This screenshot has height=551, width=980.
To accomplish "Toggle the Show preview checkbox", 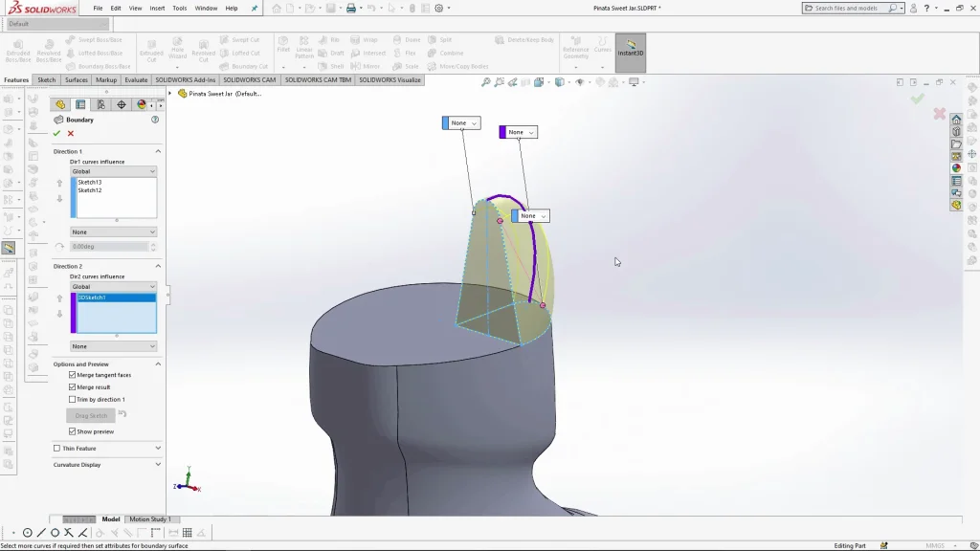I will (73, 431).
